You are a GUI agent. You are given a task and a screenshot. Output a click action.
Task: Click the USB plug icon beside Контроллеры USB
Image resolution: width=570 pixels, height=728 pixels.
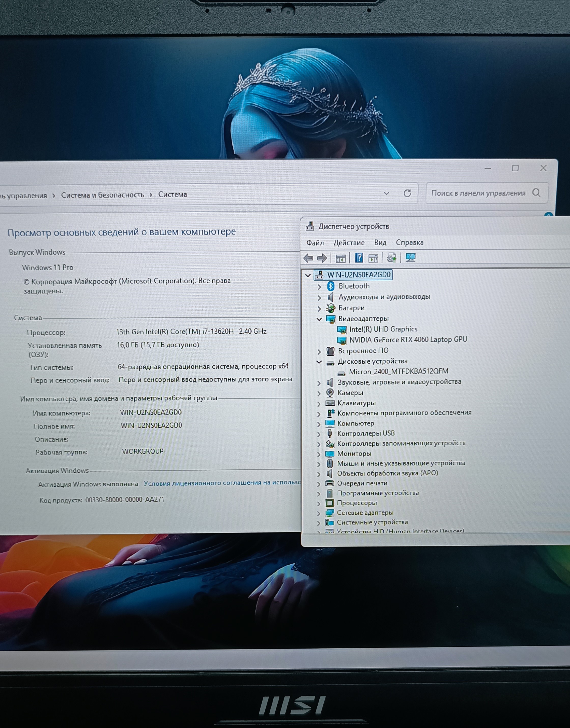(x=330, y=433)
